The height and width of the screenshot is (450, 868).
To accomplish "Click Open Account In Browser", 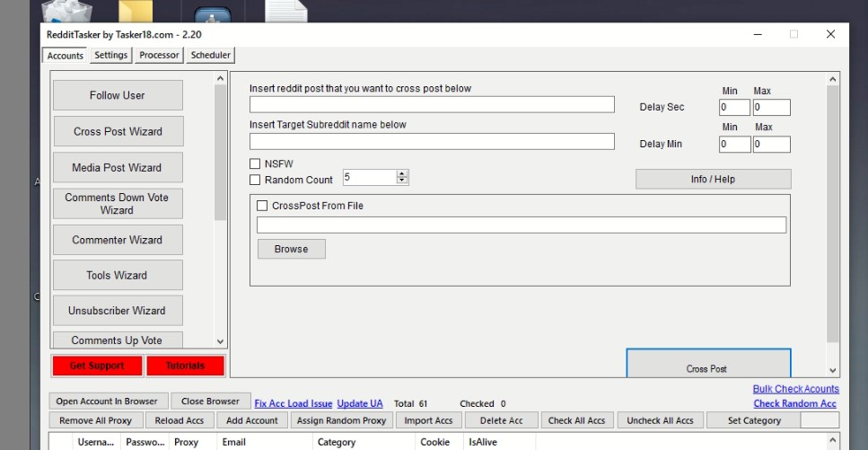I will (x=107, y=401).
